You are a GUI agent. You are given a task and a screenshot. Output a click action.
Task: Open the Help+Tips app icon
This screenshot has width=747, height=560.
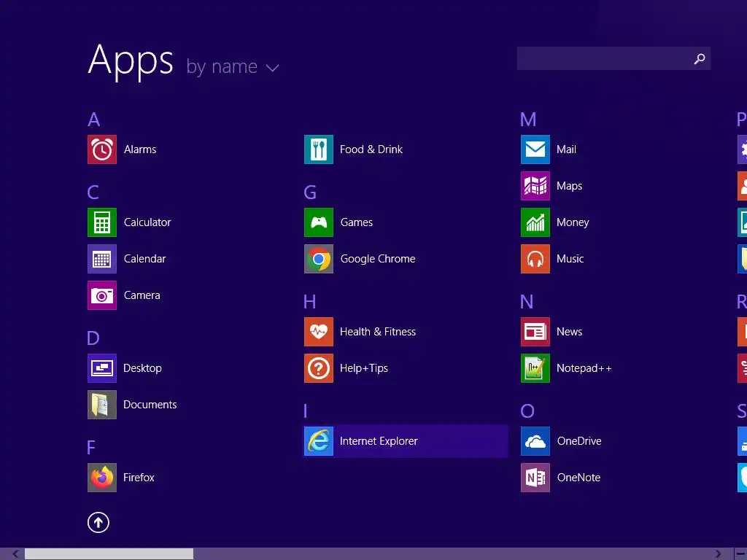tap(319, 368)
